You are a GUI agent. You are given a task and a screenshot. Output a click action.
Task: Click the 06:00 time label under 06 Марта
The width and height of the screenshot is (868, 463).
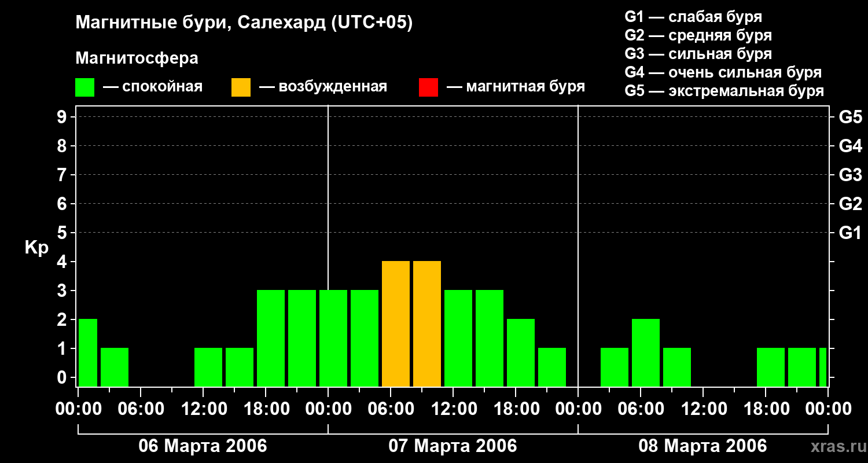pos(140,409)
